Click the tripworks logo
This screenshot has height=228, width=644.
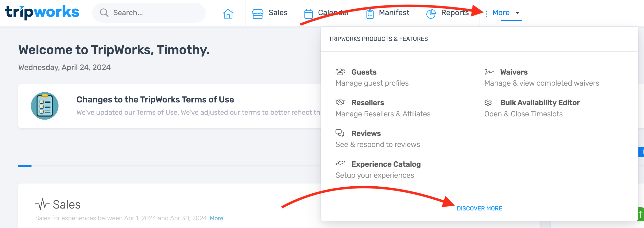pos(42,12)
